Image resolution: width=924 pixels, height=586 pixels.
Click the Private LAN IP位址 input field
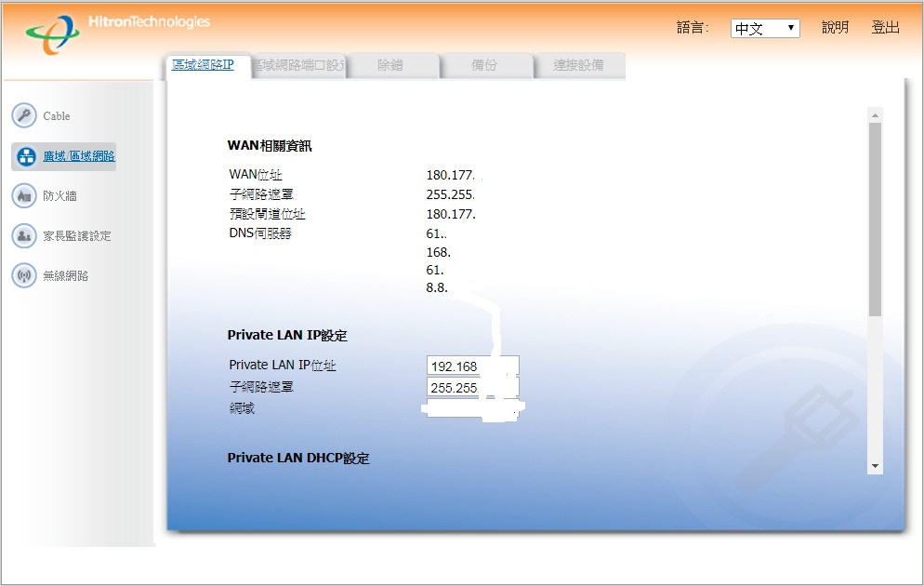[472, 366]
